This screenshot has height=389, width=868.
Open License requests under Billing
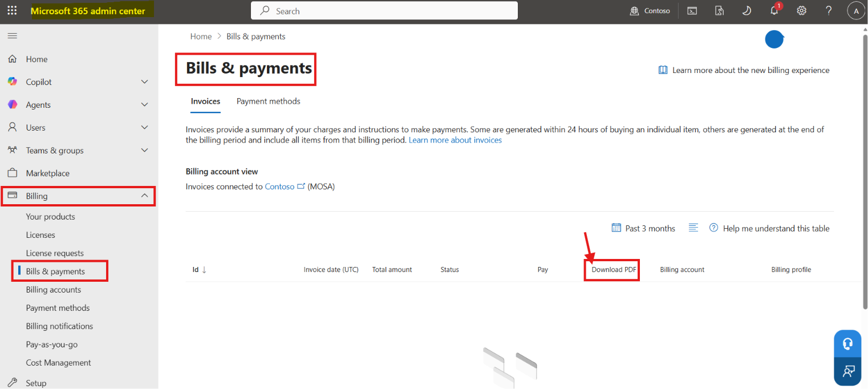click(x=55, y=253)
